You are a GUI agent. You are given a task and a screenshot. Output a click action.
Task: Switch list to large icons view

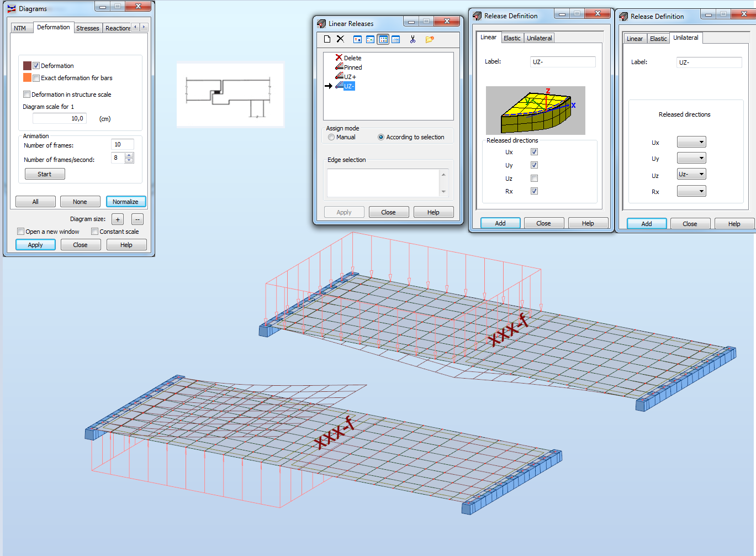click(x=357, y=39)
